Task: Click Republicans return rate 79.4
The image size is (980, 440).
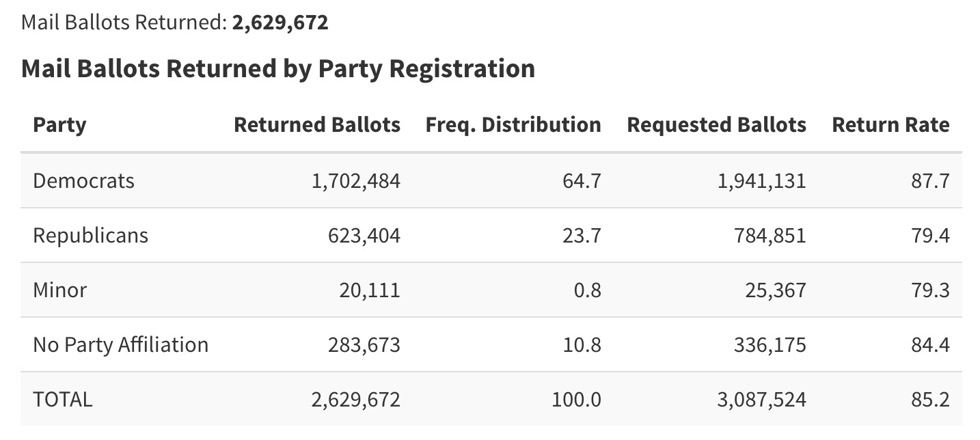Action: 931,235
